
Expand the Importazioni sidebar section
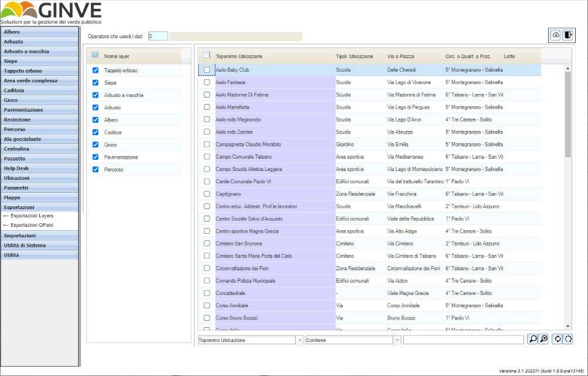[x=39, y=236]
